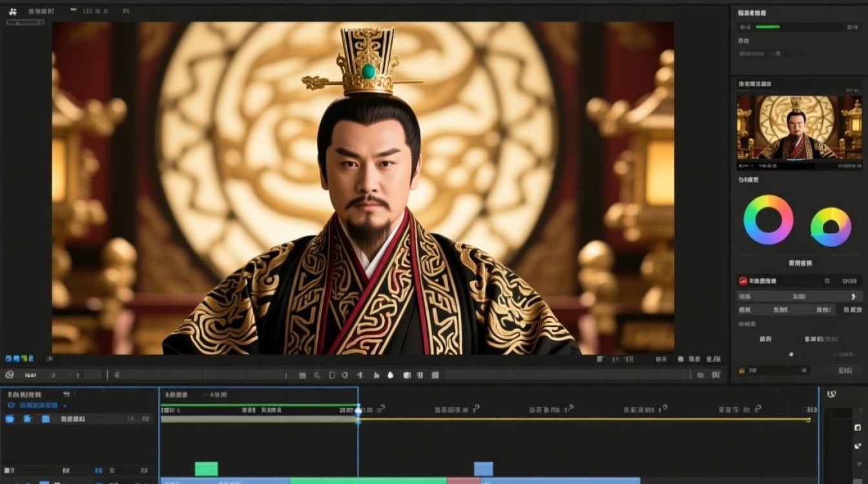Image resolution: width=868 pixels, height=484 pixels.
Task: Click the blue icon beside the blue label in the track panel
Action: (10, 405)
